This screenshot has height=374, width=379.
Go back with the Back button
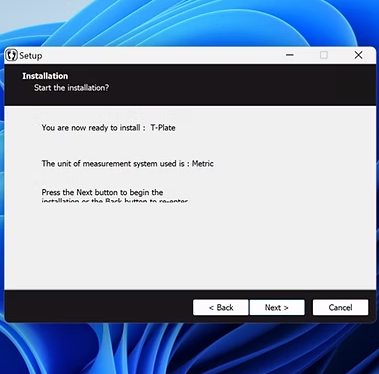point(221,307)
